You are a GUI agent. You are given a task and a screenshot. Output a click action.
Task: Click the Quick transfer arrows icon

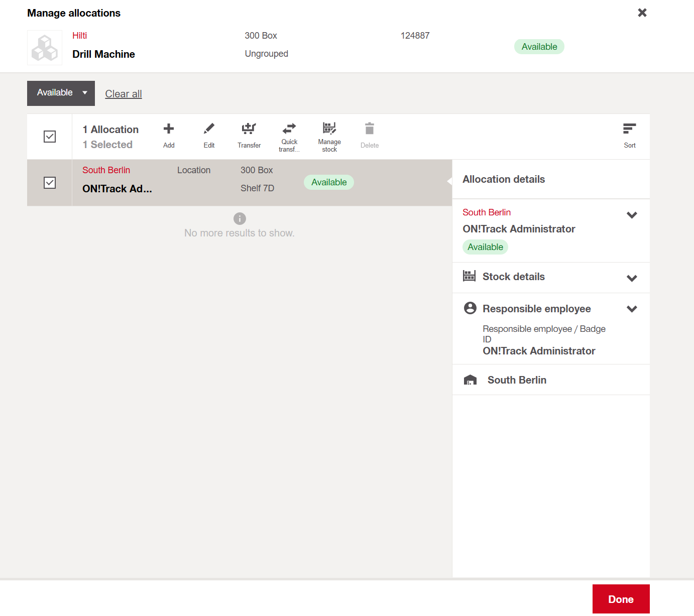289,128
